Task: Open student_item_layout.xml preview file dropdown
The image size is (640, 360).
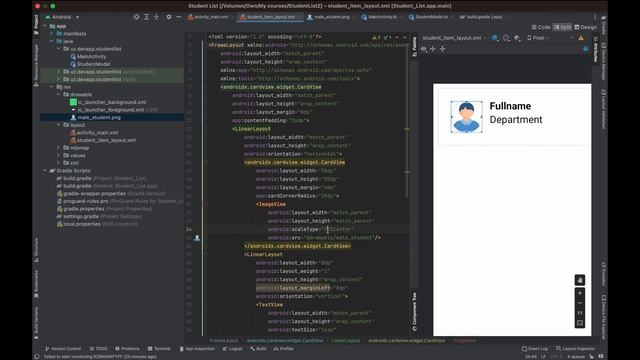Action: pyautogui.click(x=454, y=38)
